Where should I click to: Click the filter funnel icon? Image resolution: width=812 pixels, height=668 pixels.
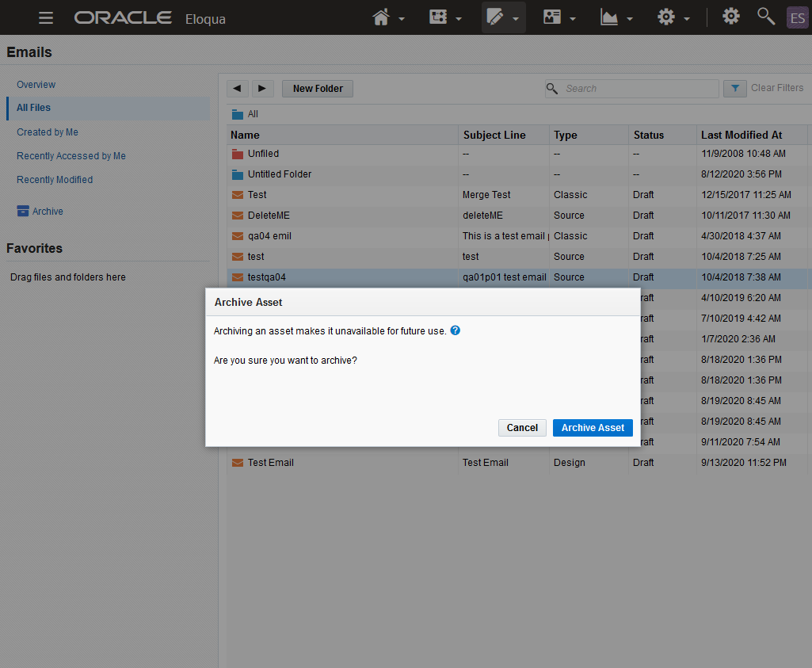[734, 89]
